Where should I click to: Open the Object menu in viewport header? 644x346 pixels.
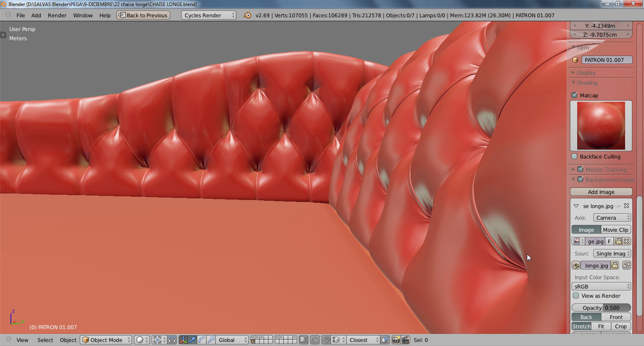[68, 340]
